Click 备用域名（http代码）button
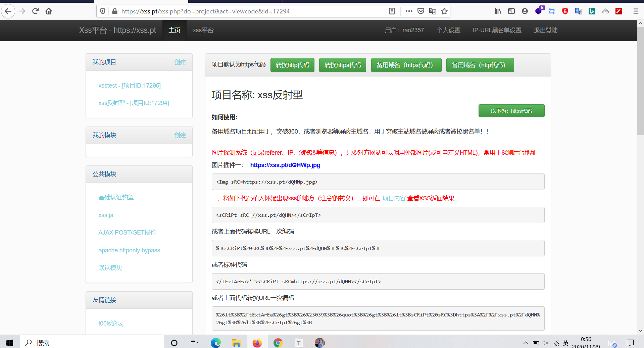 pyautogui.click(x=480, y=65)
